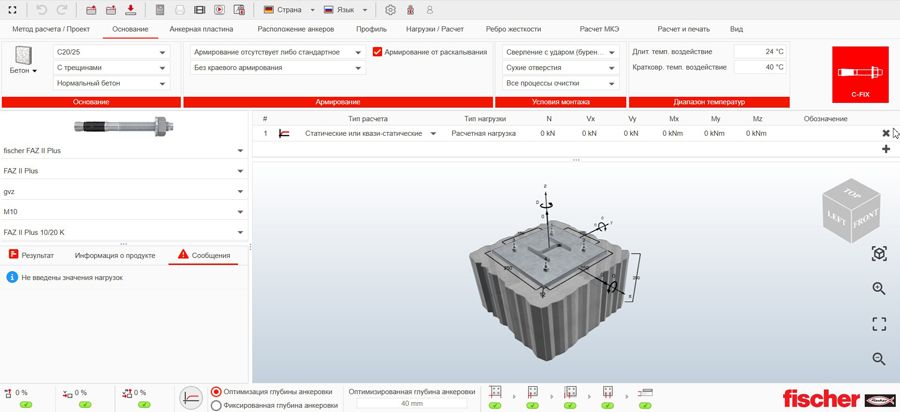900x412 pixels.
Task: Delete the load row with X icon
Action: 886,133
